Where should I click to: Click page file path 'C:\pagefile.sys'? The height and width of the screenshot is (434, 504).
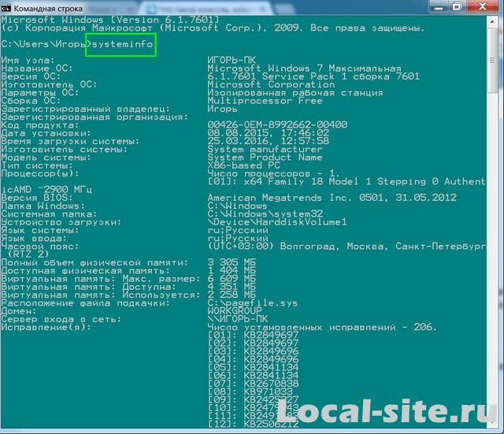click(253, 302)
